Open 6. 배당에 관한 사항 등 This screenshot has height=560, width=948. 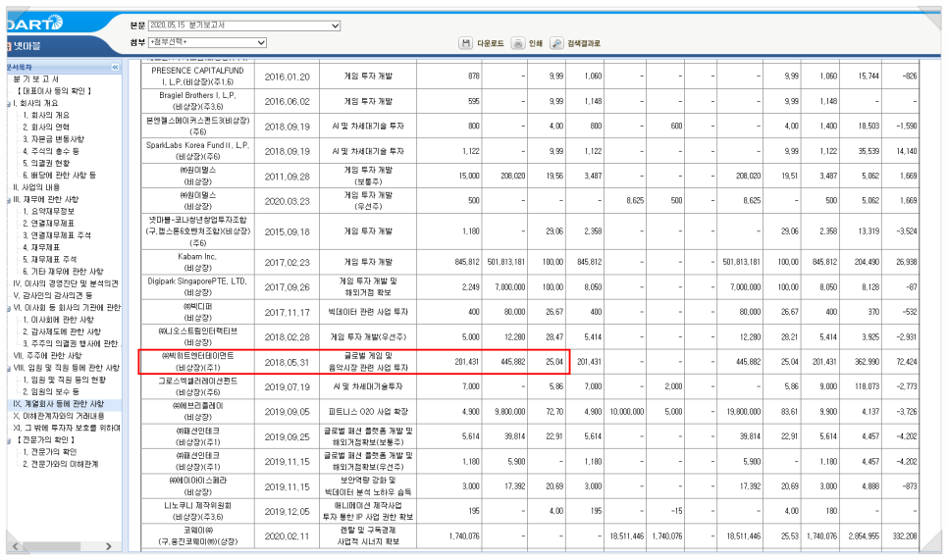[x=59, y=176]
